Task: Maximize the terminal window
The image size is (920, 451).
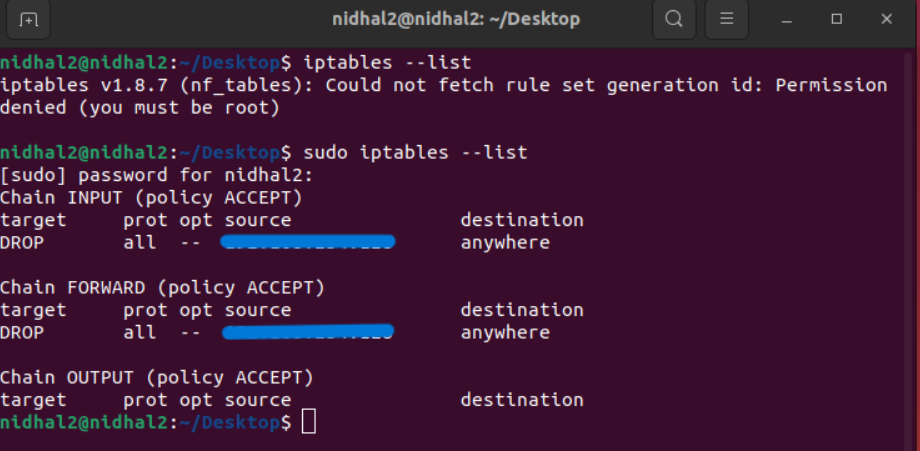Action: click(837, 19)
